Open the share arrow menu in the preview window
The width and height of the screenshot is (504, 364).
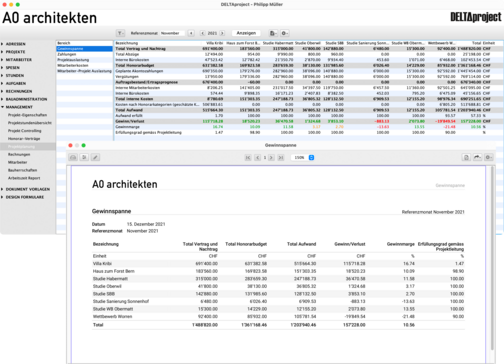point(477,157)
